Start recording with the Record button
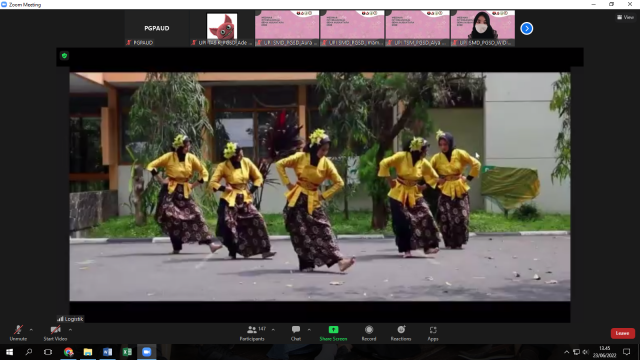Image resolution: width=640 pixels, height=360 pixels. [369, 333]
